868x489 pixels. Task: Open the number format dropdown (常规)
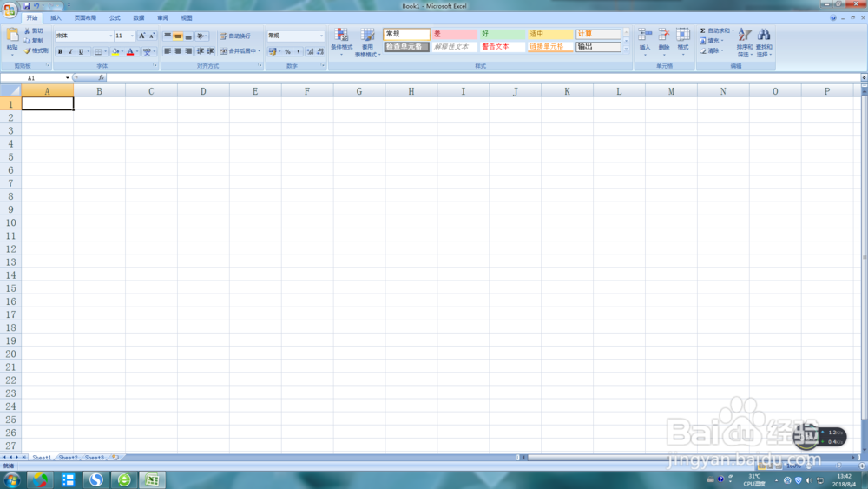tap(321, 36)
